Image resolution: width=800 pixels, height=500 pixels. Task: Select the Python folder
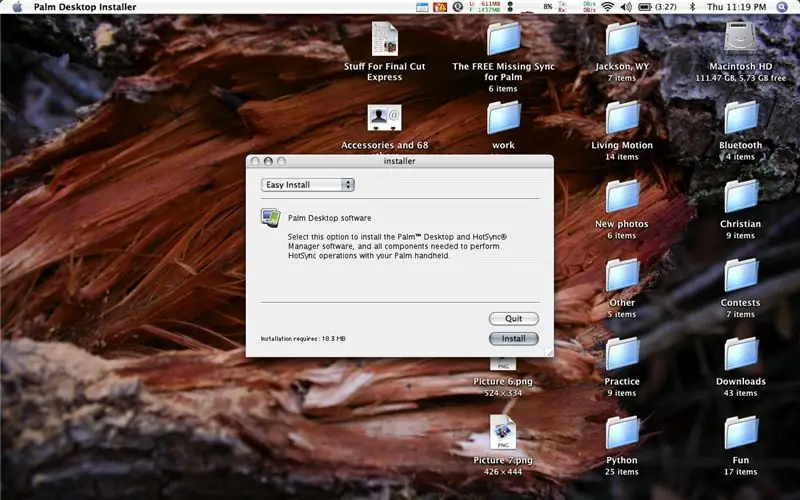click(622, 433)
